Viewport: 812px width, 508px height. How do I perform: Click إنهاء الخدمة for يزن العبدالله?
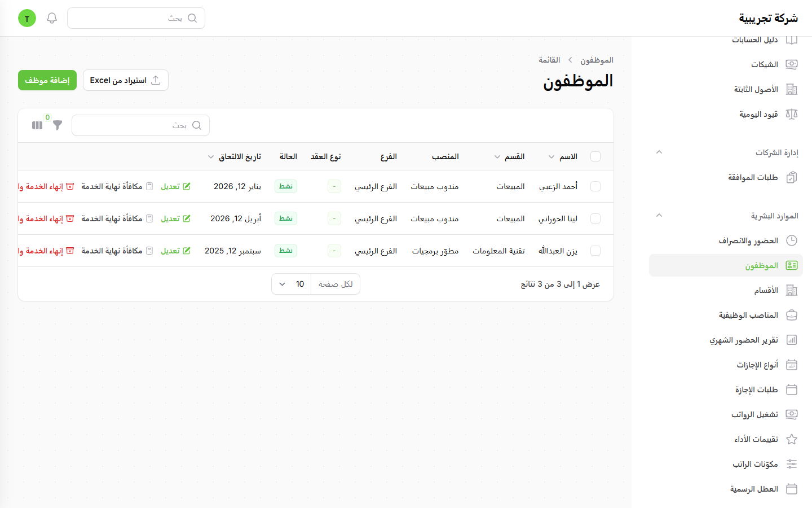coord(46,251)
